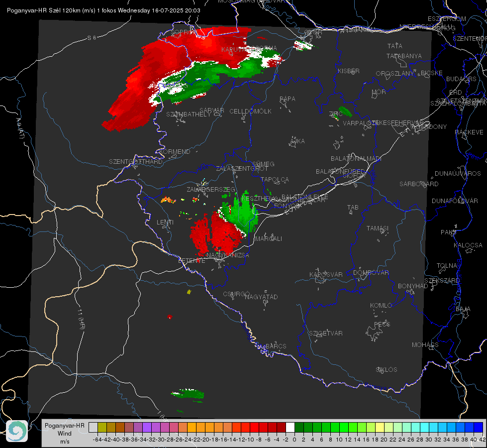This screenshot has height=448, width=487.
Task: Click the PECS city label
Action: 382,324
